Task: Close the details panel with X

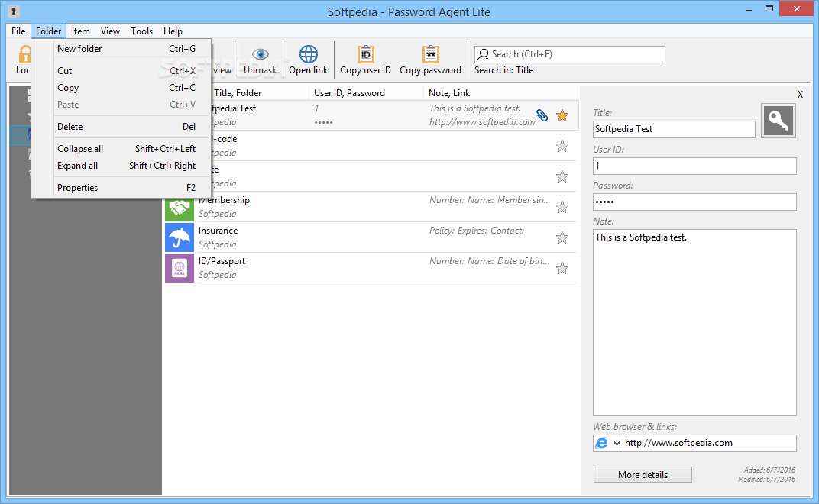Action: coord(800,95)
